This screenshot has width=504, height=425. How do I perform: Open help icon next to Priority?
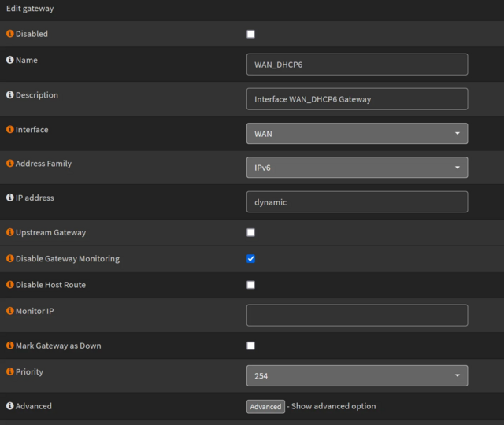pos(10,371)
